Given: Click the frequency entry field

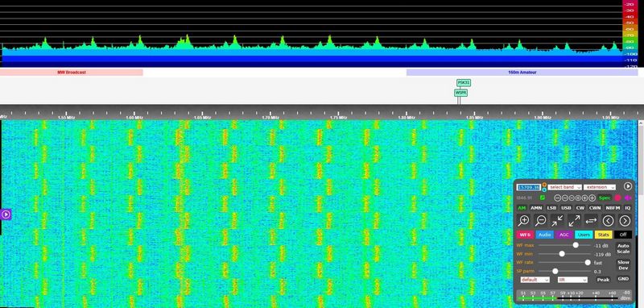Looking at the screenshot, I should (x=529, y=187).
